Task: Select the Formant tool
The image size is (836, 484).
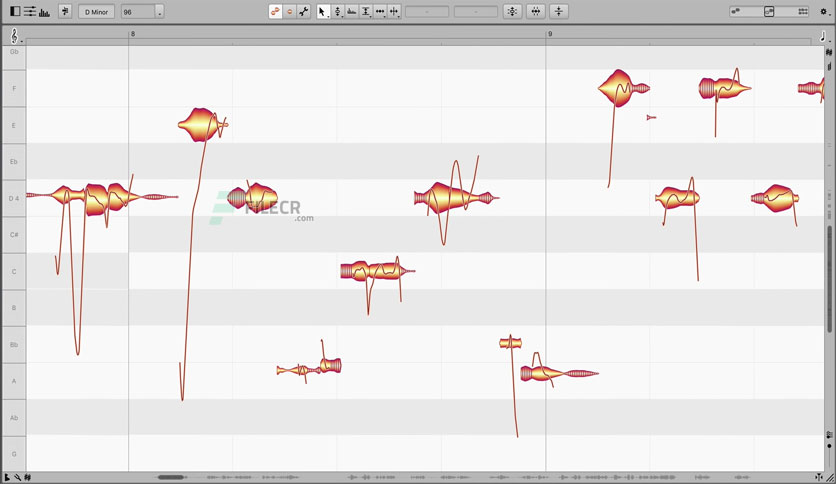Action: click(x=352, y=11)
